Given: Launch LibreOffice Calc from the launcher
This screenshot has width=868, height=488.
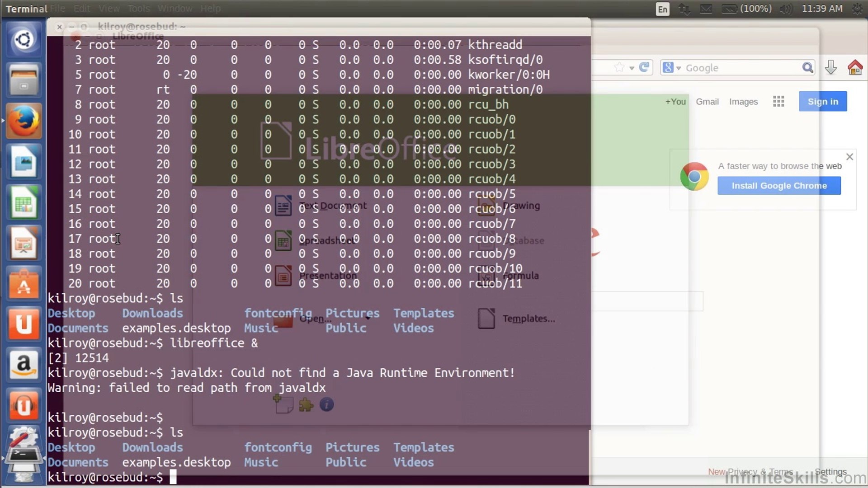Looking at the screenshot, I should 24,202.
